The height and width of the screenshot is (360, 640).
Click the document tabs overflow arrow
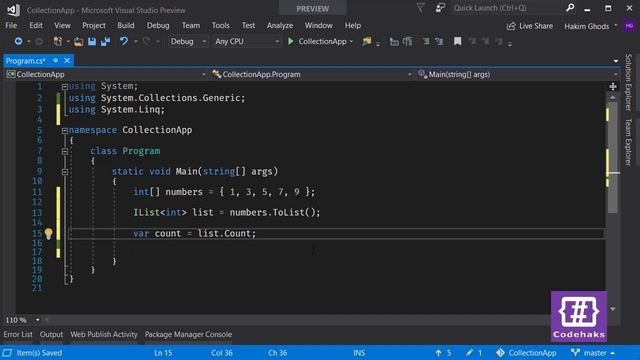(616, 61)
